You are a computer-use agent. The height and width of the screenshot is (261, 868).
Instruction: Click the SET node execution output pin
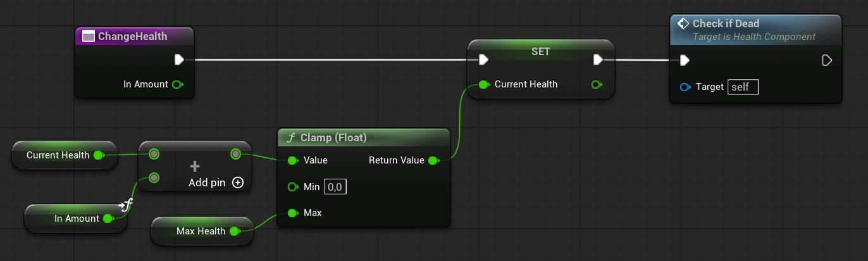tap(598, 60)
